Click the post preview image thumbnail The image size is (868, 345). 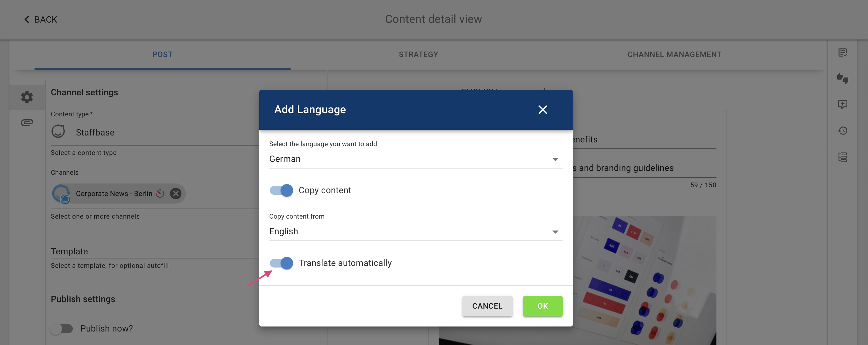645,280
